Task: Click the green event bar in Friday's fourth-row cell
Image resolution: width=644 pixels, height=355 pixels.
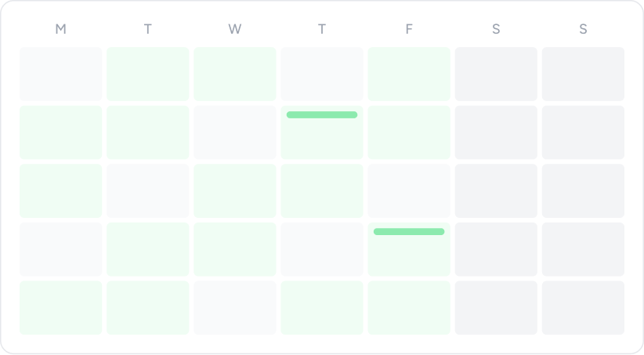Action: tap(408, 231)
